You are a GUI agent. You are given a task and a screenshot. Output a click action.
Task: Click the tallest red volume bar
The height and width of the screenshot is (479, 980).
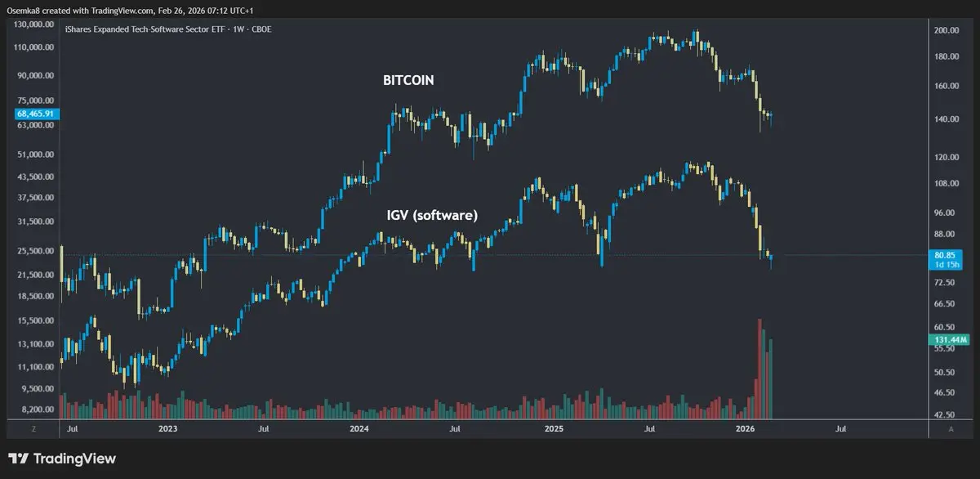(x=759, y=368)
